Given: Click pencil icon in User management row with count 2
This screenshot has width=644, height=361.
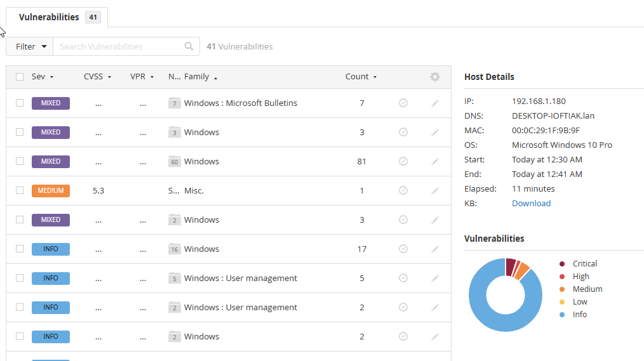Looking at the screenshot, I should click(x=435, y=307).
